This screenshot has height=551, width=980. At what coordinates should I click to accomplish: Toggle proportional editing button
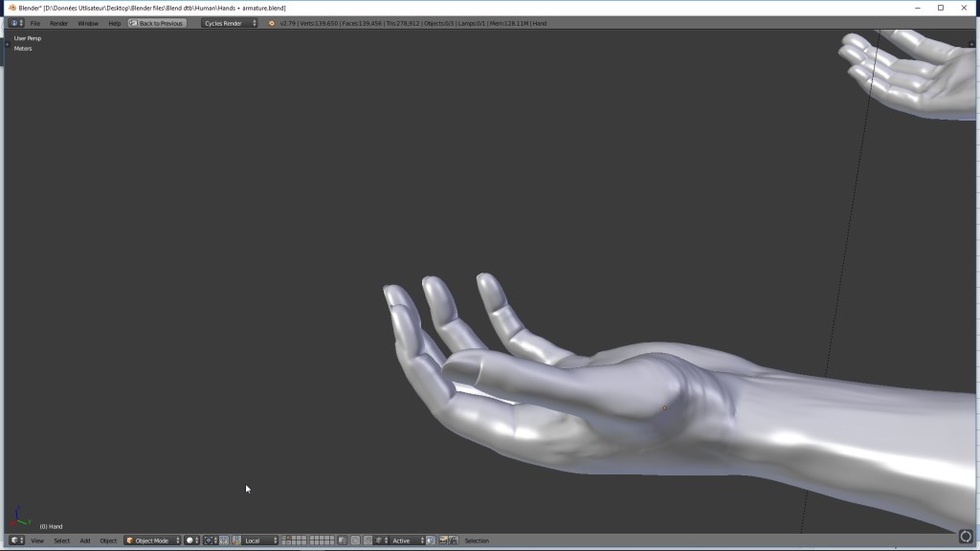point(355,540)
